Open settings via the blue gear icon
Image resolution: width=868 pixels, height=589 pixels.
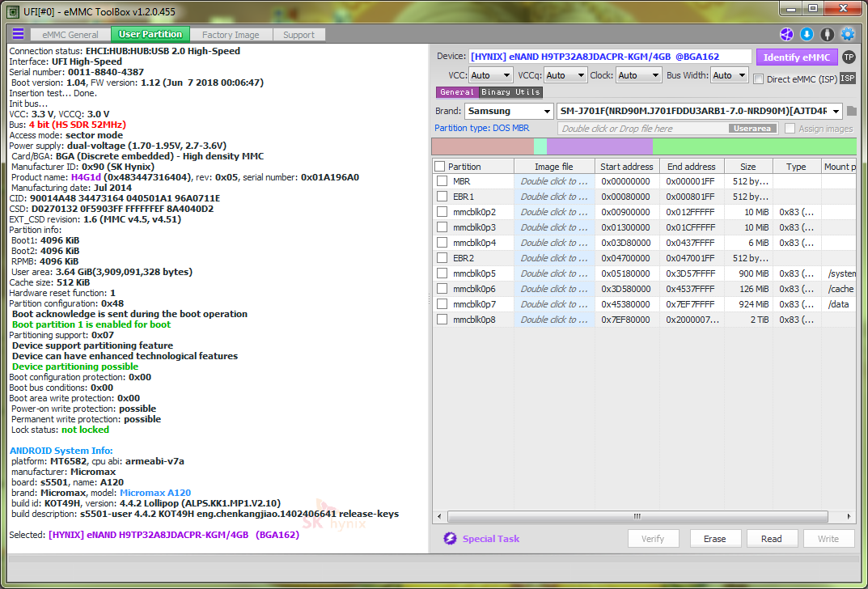point(848,34)
